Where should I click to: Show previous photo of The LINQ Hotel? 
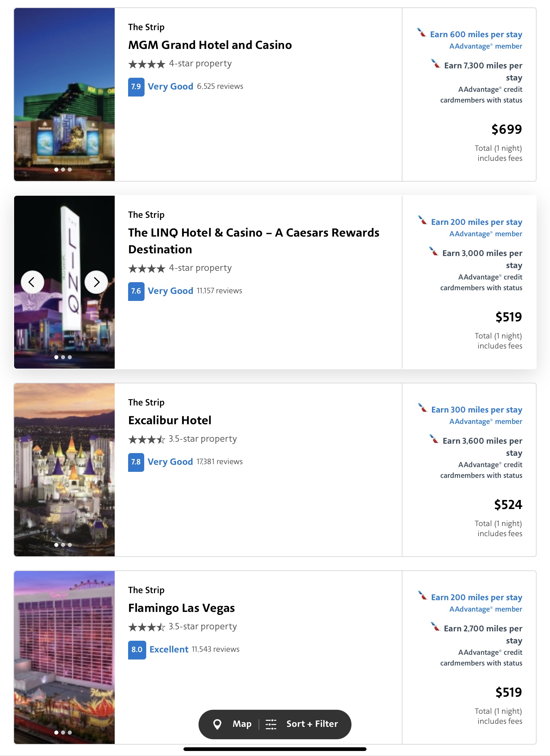click(x=33, y=282)
